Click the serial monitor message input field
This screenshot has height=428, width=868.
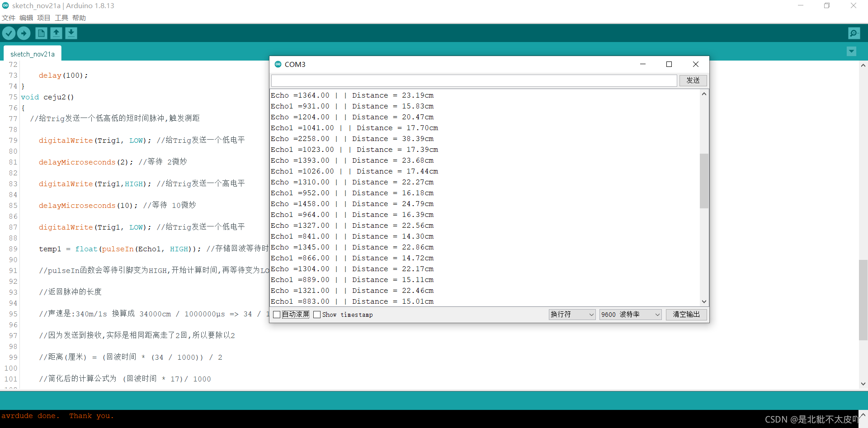474,80
